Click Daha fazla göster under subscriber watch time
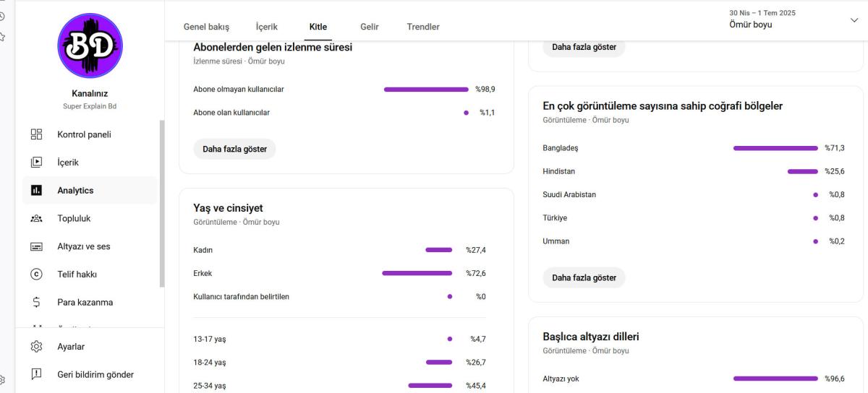 coord(234,150)
